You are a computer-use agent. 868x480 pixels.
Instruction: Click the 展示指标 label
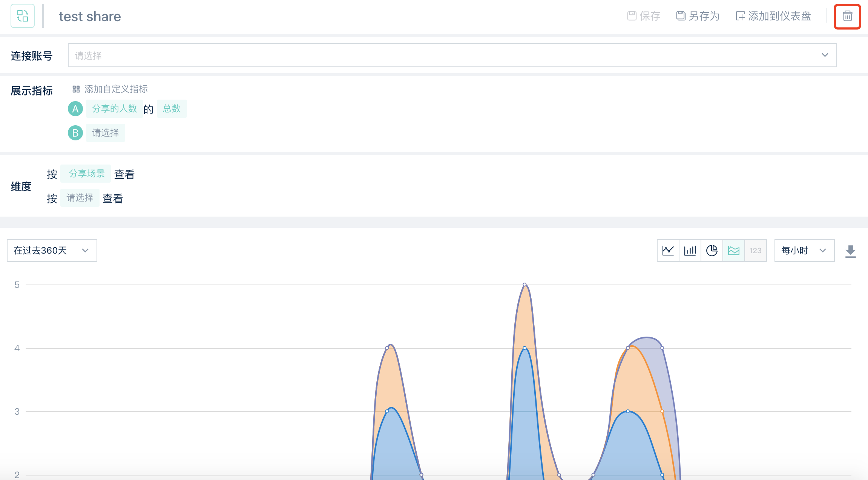tap(32, 91)
